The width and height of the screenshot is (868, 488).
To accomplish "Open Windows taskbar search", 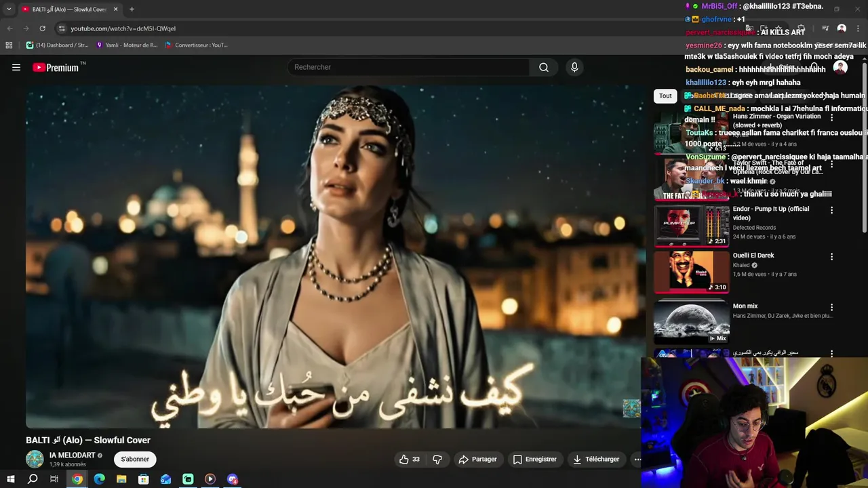I will click(33, 479).
